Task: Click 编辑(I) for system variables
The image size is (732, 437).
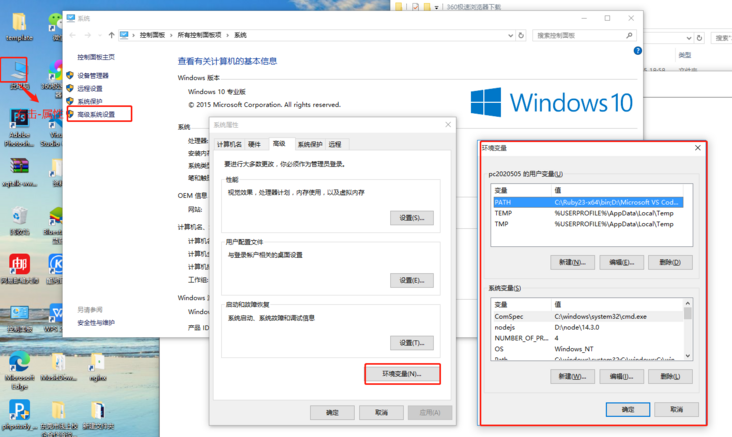Action: pyautogui.click(x=622, y=376)
